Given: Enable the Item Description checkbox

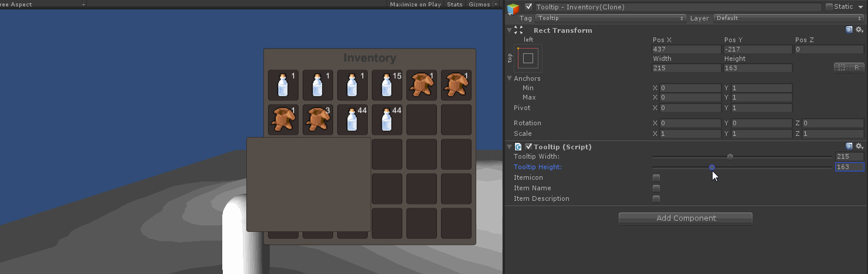Looking at the screenshot, I should pos(656,198).
